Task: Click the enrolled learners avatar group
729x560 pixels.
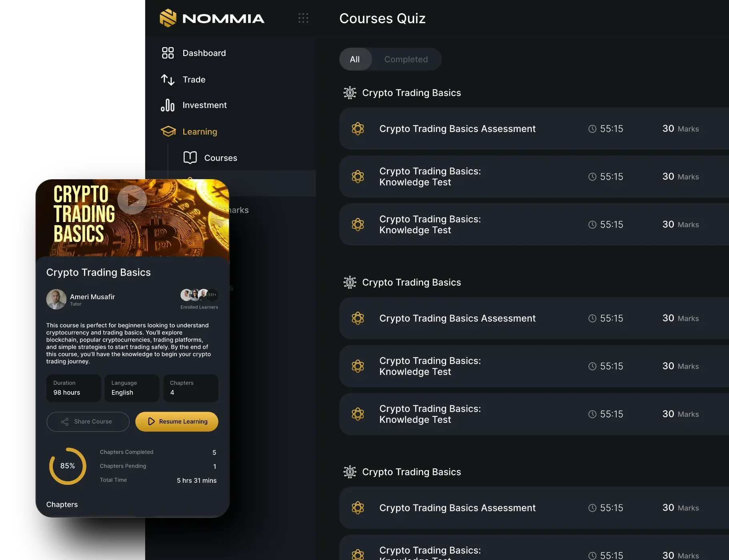Action: 199,295
